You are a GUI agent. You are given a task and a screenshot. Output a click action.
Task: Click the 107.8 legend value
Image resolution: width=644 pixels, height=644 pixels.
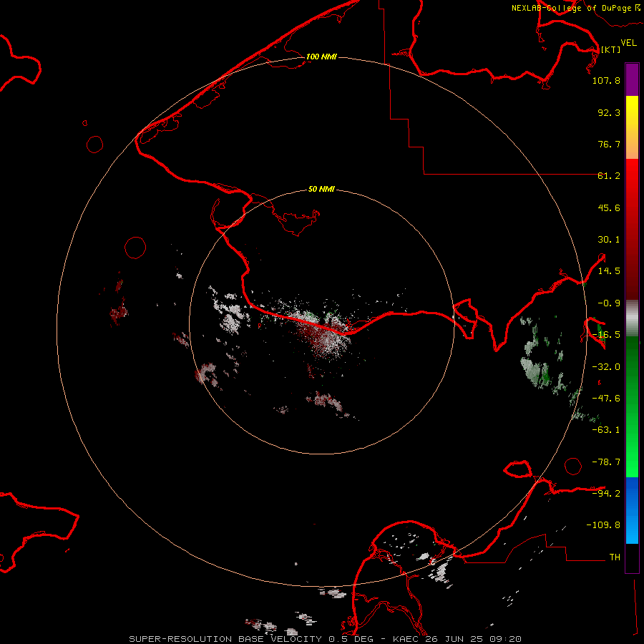click(606, 80)
